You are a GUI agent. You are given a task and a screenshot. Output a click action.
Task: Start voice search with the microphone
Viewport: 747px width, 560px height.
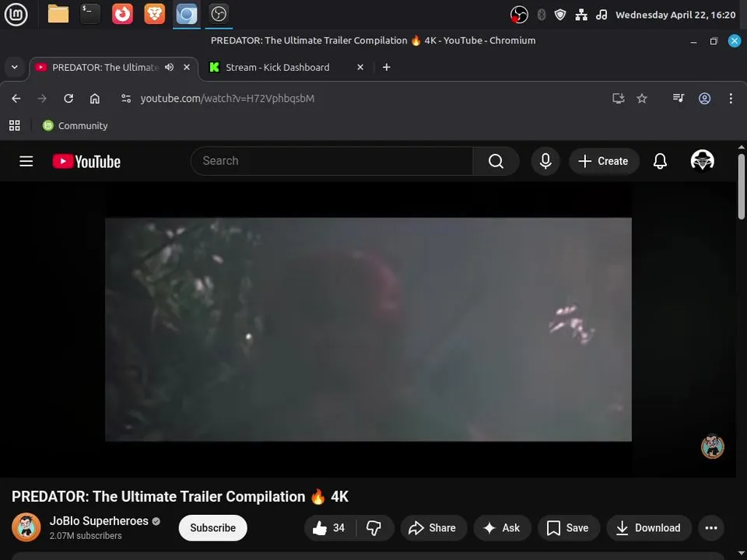545,161
